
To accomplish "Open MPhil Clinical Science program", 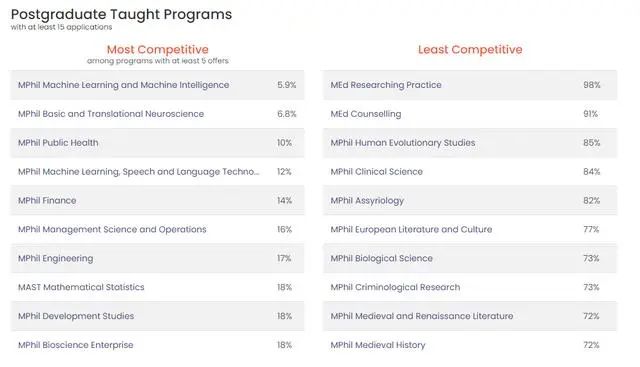I will pyautogui.click(x=377, y=172).
